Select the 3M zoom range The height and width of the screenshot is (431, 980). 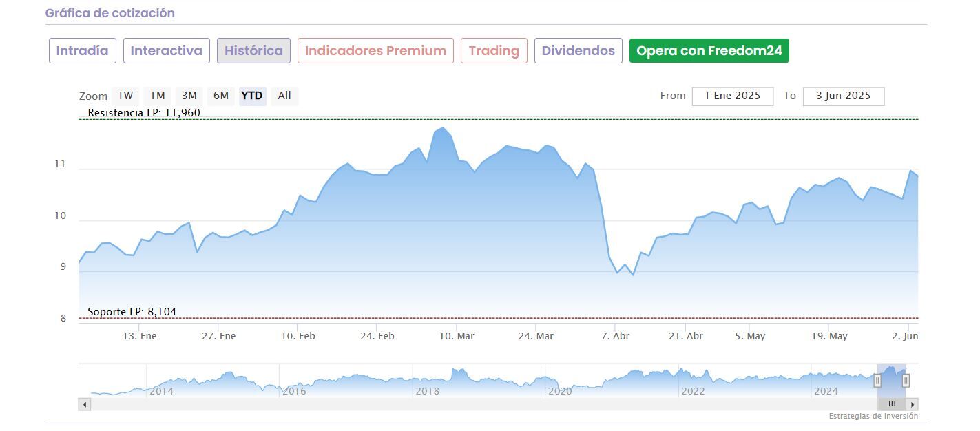tap(189, 96)
